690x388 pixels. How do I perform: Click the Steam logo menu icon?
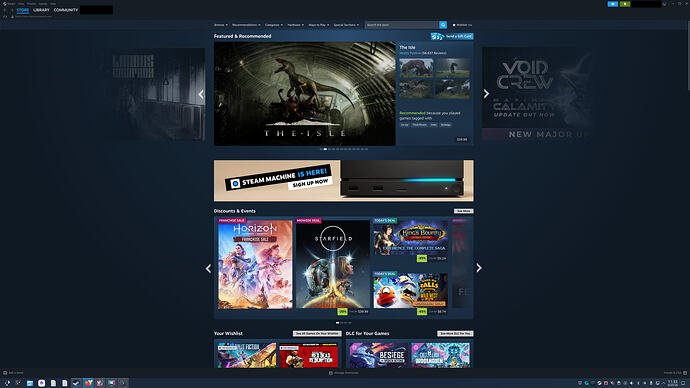coord(4,4)
